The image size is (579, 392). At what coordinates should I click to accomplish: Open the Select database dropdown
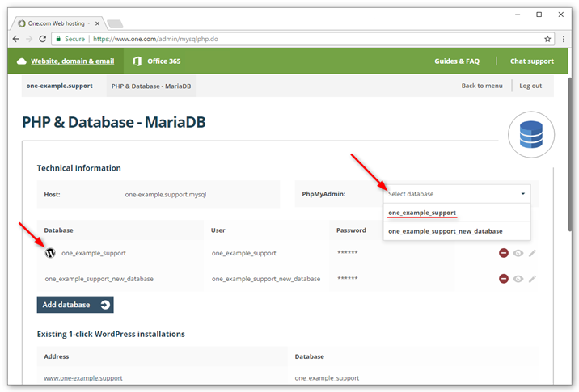point(457,194)
